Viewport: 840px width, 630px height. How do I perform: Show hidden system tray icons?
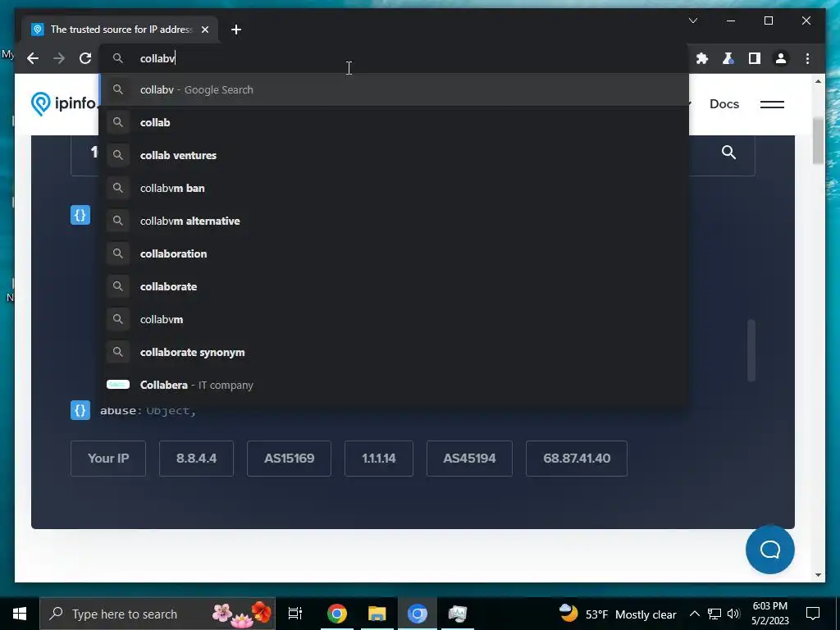[694, 614]
